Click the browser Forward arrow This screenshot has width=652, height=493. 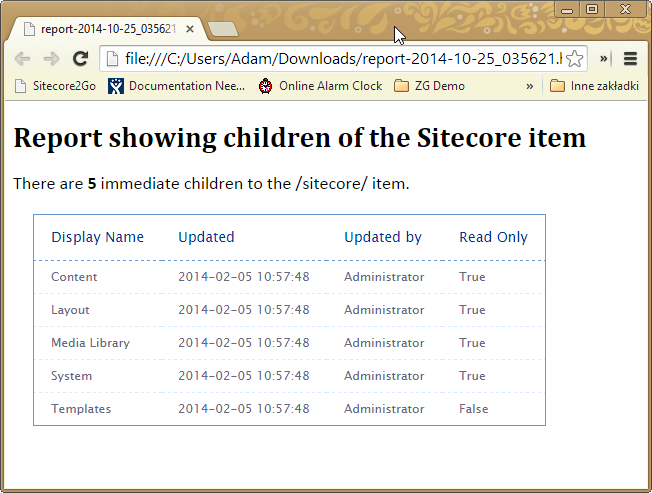(x=51, y=58)
